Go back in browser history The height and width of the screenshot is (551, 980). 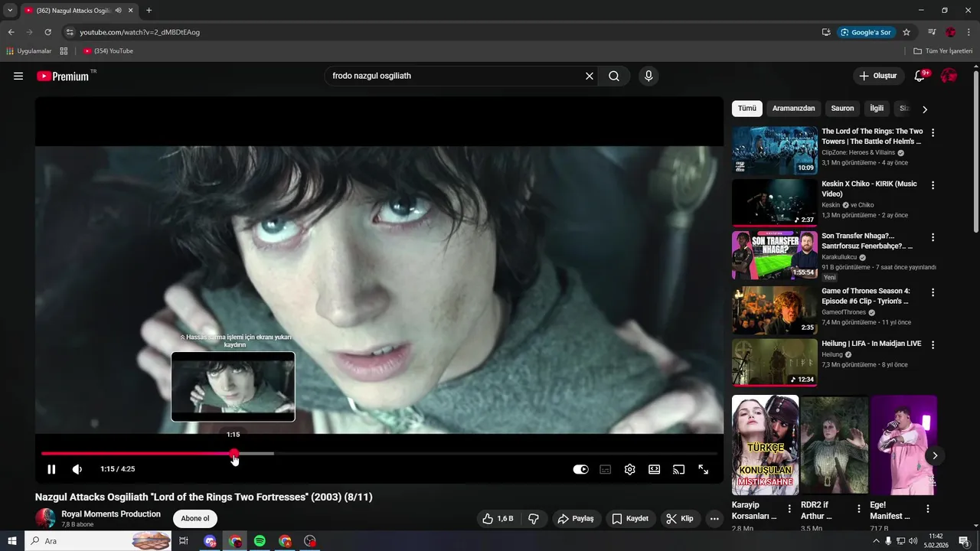coord(11,32)
